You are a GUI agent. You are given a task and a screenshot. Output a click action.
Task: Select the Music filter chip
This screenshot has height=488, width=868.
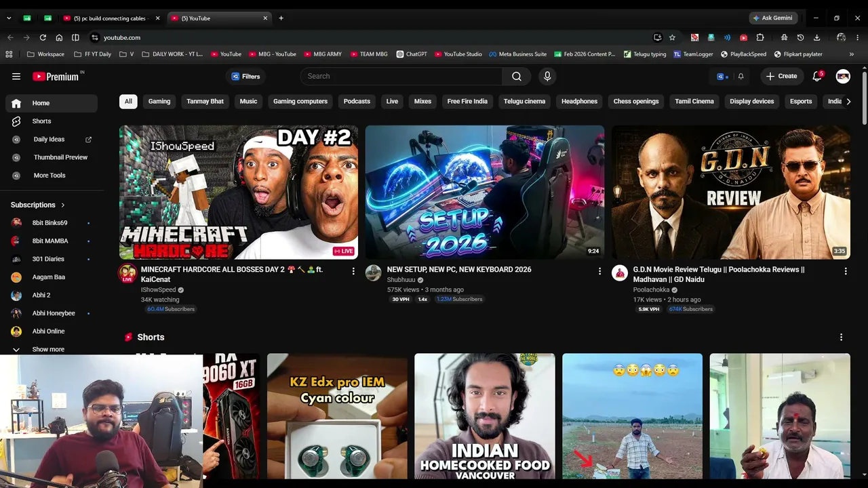click(x=248, y=102)
